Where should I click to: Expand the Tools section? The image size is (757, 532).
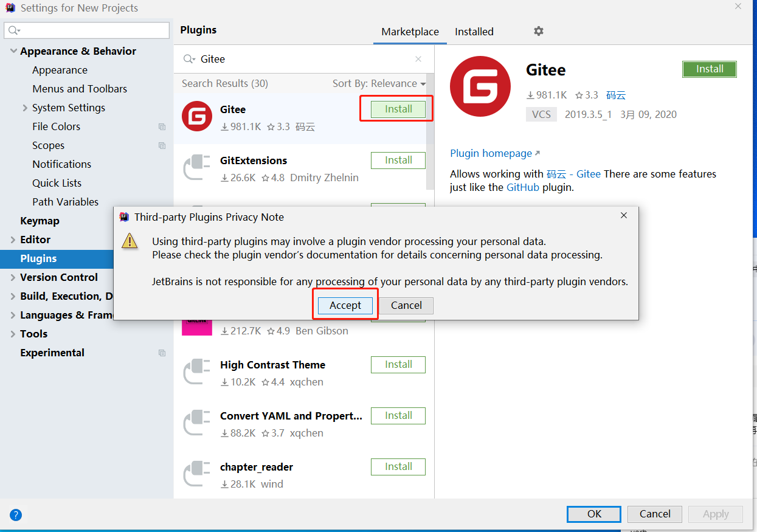[x=13, y=334]
